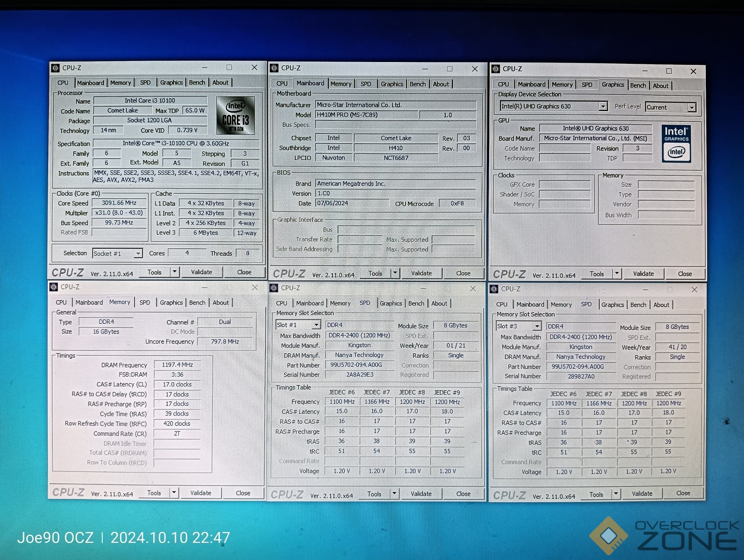Click the Intel Graphics logo badge
The height and width of the screenshot is (560, 744).
click(x=676, y=143)
